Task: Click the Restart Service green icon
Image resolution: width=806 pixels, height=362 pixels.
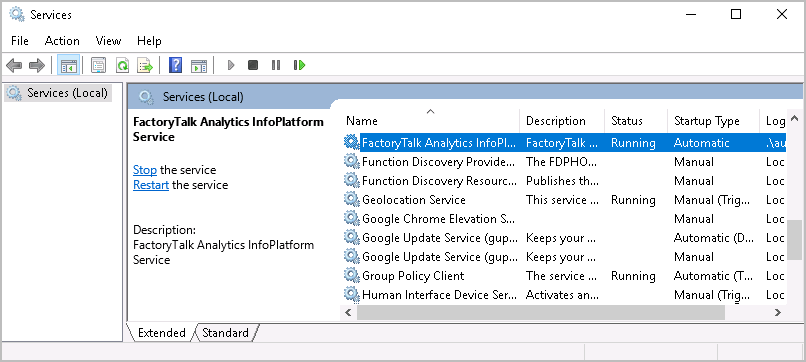Action: click(300, 65)
